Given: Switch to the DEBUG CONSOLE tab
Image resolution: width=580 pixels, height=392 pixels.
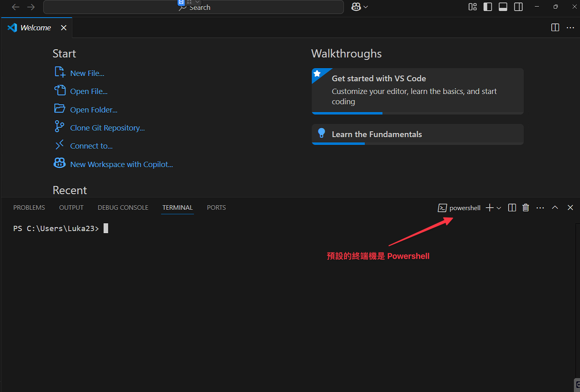Looking at the screenshot, I should pyautogui.click(x=123, y=208).
